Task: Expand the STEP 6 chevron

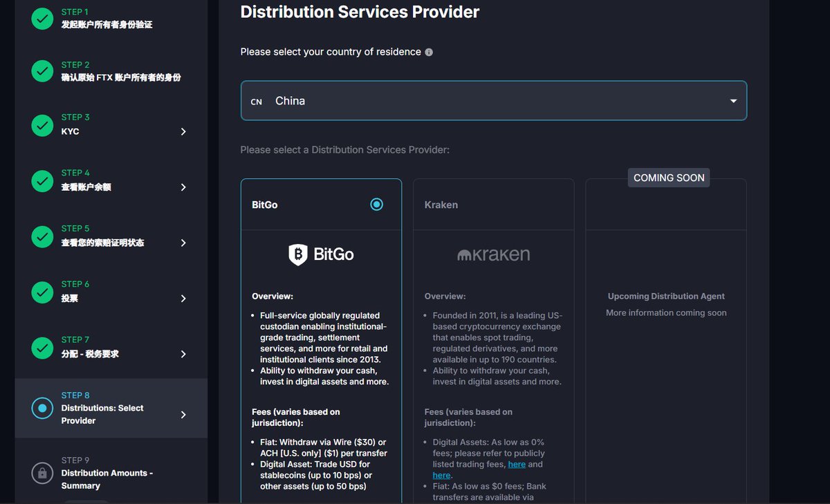Action: tap(183, 299)
